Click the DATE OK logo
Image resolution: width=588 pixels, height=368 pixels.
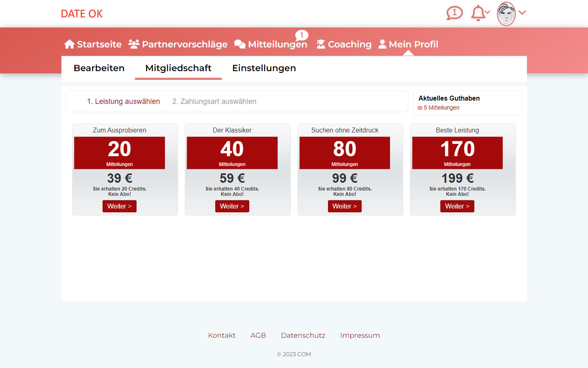(x=82, y=13)
